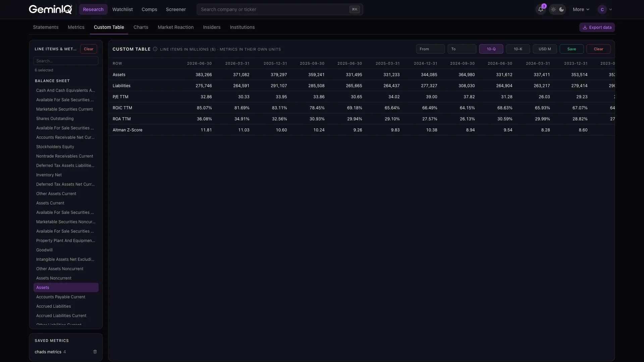
Task: Switch to dark theme moon icon
Action: point(561,9)
